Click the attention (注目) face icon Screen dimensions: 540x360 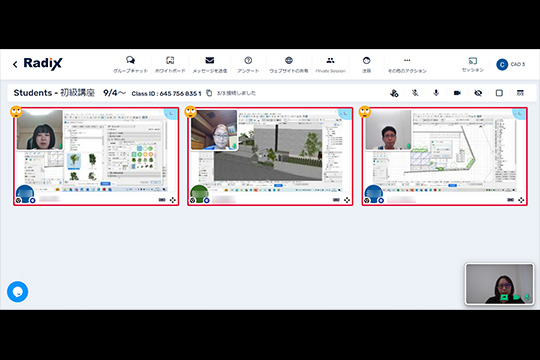point(366,61)
